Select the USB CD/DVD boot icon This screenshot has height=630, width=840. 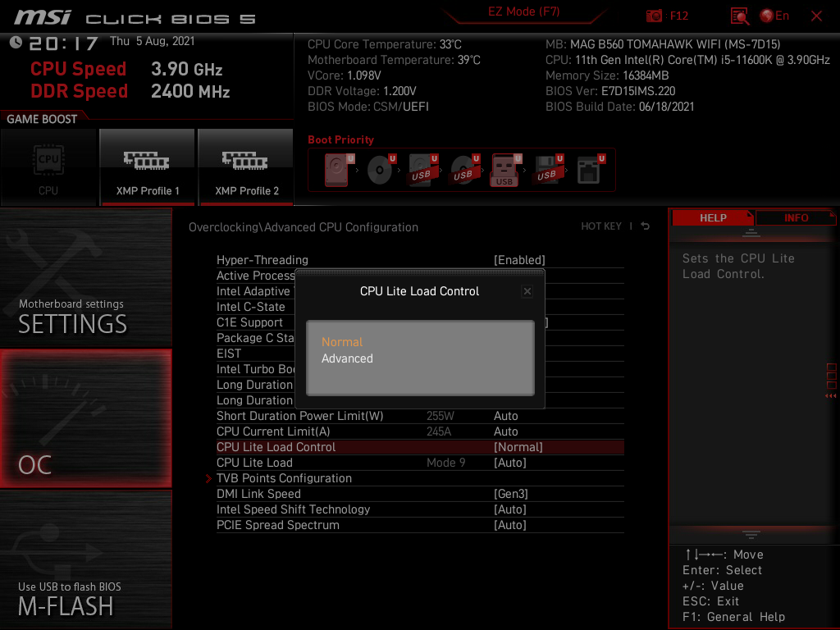[464, 170]
